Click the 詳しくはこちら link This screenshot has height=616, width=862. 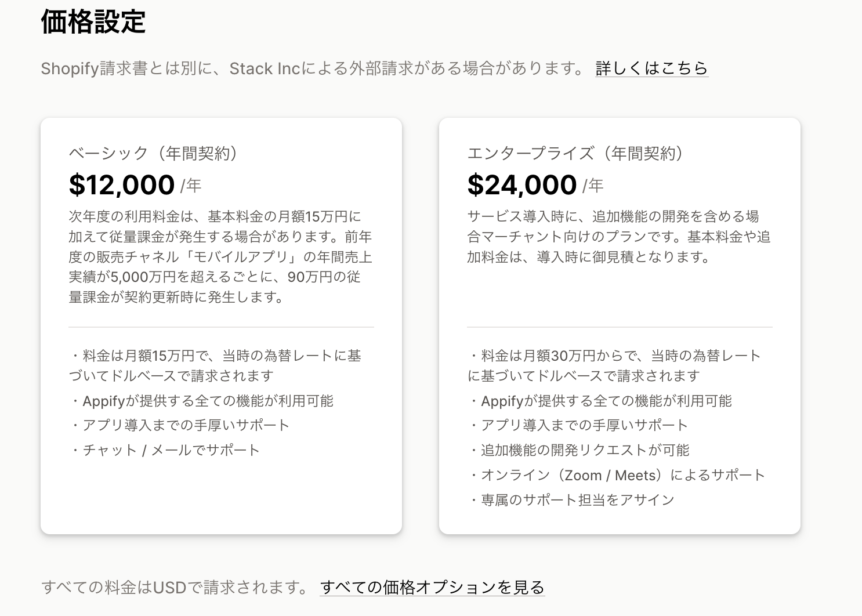[651, 68]
